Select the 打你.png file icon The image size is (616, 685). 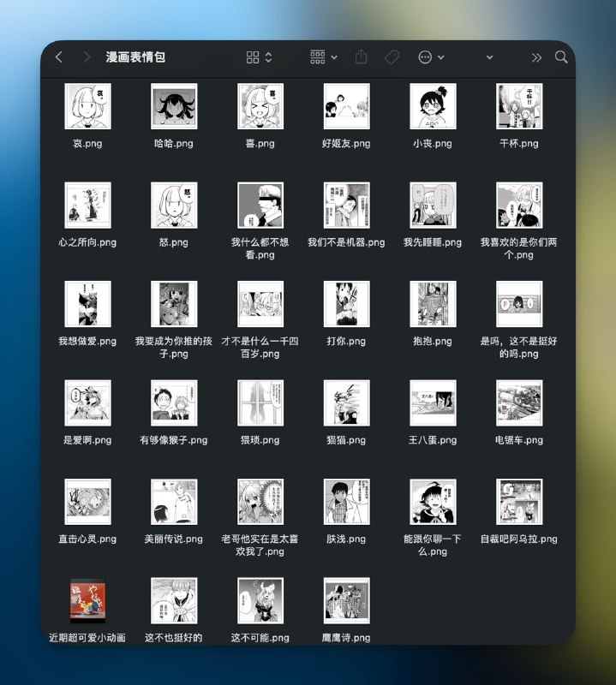click(x=346, y=304)
